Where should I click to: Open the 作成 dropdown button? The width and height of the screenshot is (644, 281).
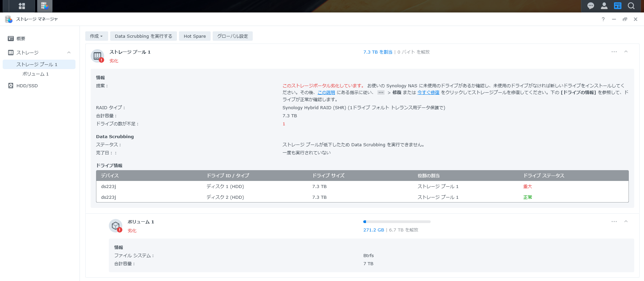pos(96,36)
